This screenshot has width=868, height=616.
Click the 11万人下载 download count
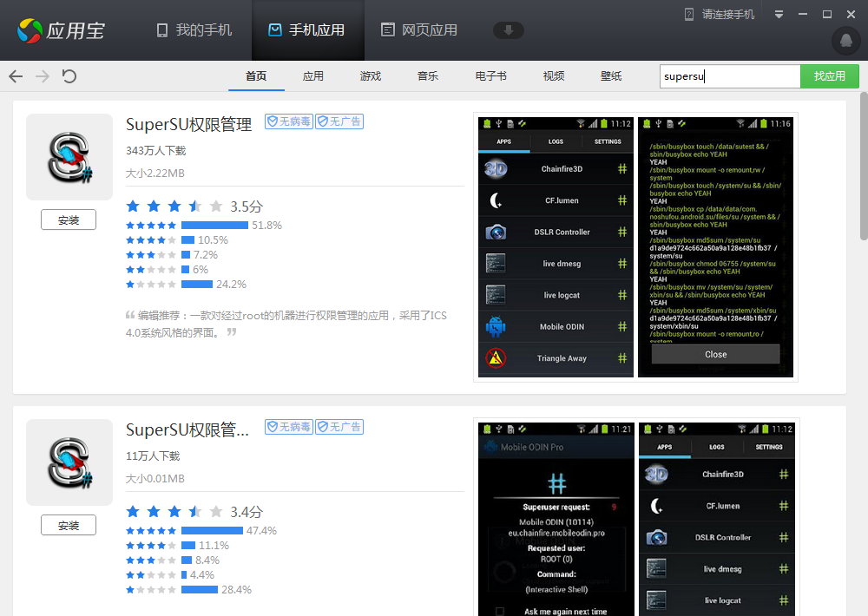(153, 456)
